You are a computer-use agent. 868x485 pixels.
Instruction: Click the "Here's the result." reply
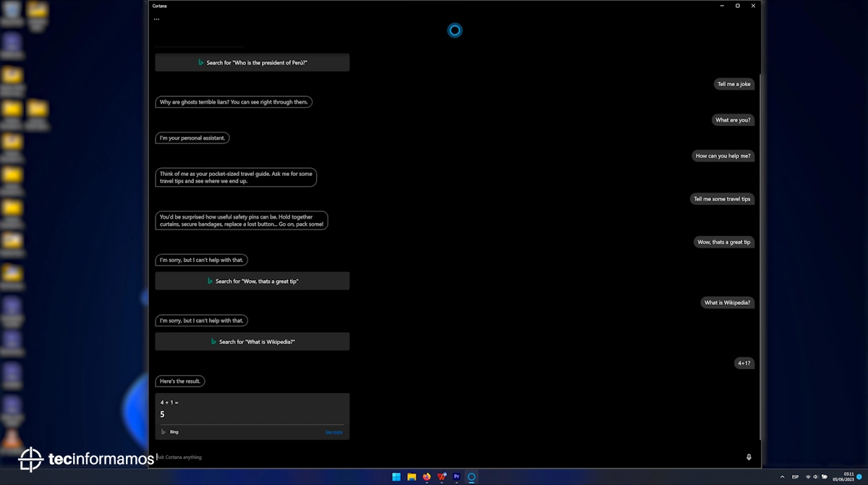coord(180,381)
